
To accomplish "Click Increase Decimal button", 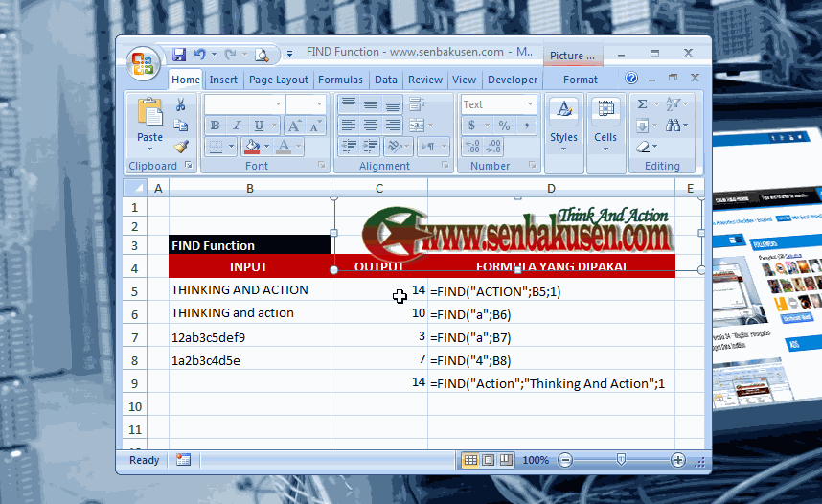I will 472,147.
